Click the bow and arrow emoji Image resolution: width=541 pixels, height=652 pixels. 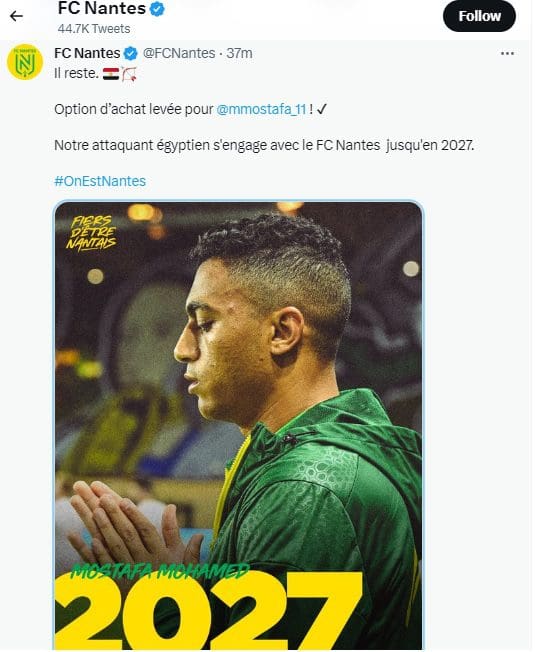[129, 74]
